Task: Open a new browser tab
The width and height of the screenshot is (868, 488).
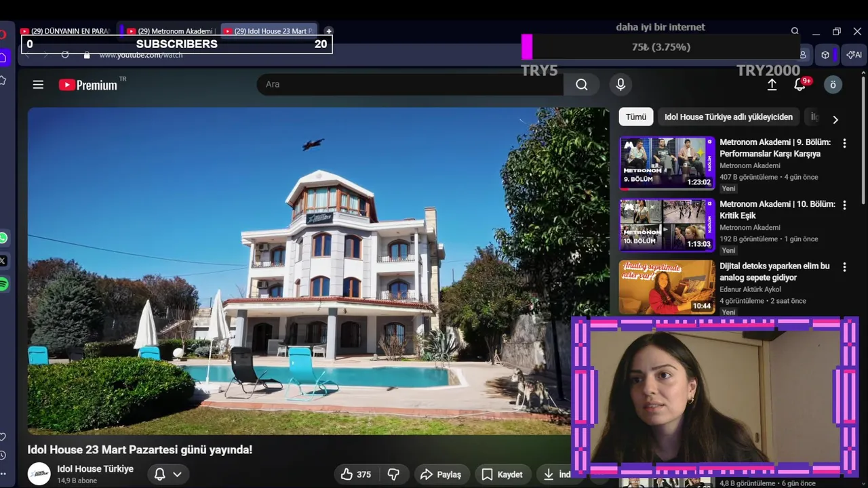Action: pyautogui.click(x=329, y=31)
